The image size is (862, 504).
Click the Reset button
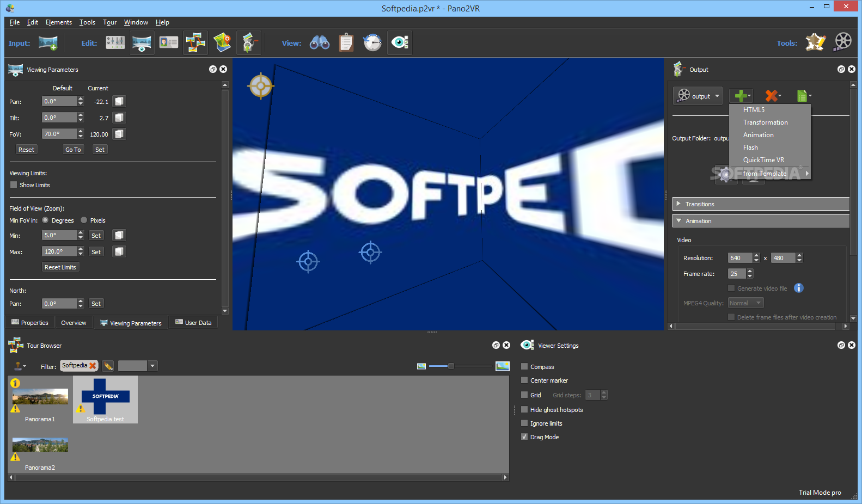click(x=26, y=150)
